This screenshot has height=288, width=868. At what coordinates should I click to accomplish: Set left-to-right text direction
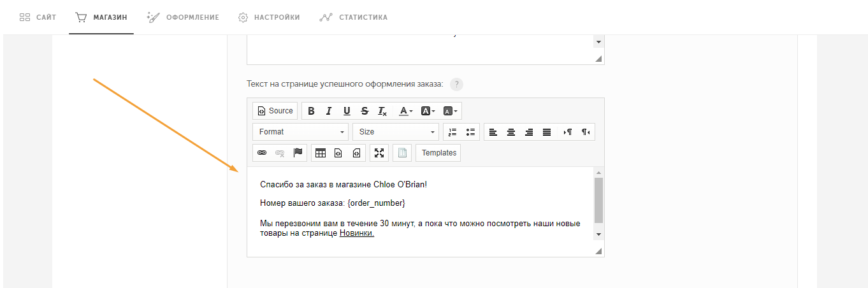pyautogui.click(x=568, y=132)
